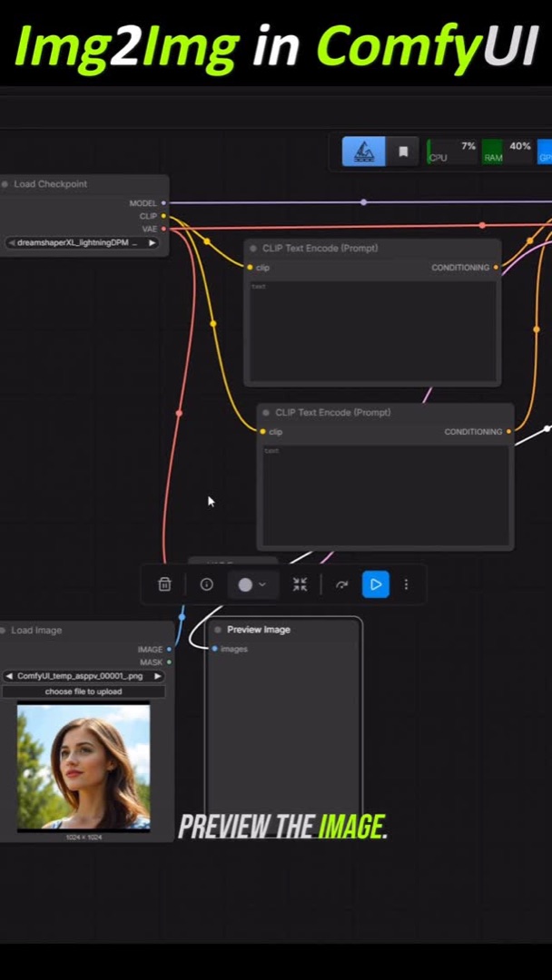Select previous checkpoint with left arrow

[x=11, y=242]
